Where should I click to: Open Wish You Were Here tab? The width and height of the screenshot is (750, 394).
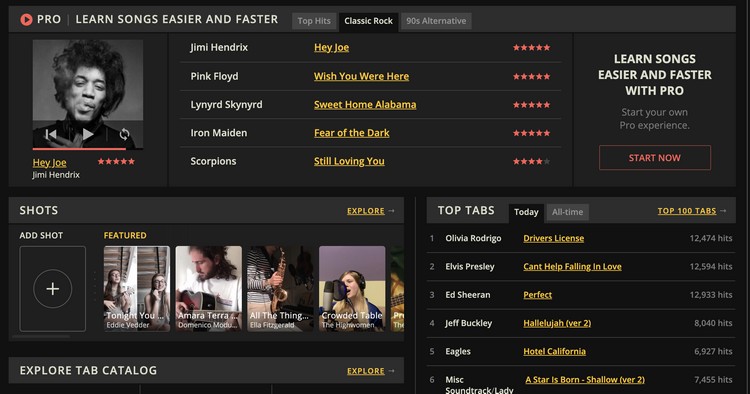(x=361, y=76)
